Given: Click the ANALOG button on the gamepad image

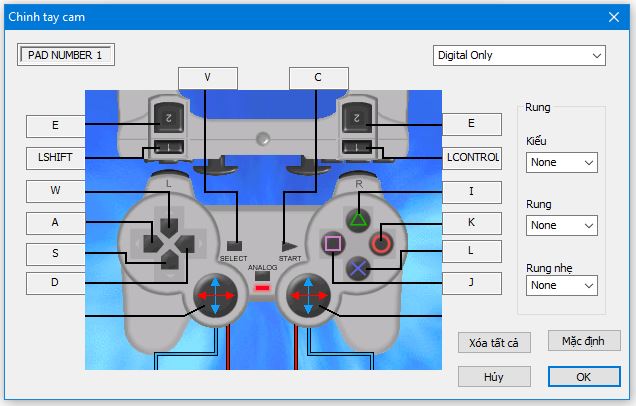Looking at the screenshot, I should 262,277.
